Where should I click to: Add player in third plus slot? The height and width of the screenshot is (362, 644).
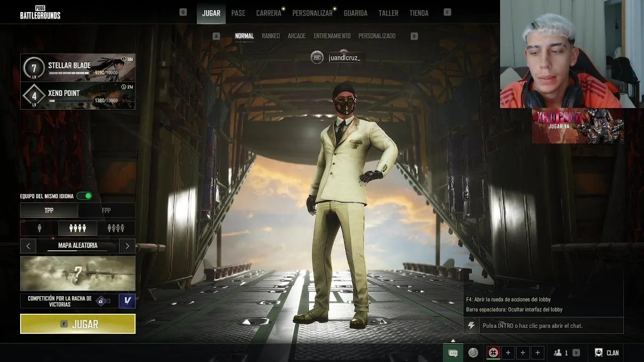(x=537, y=353)
